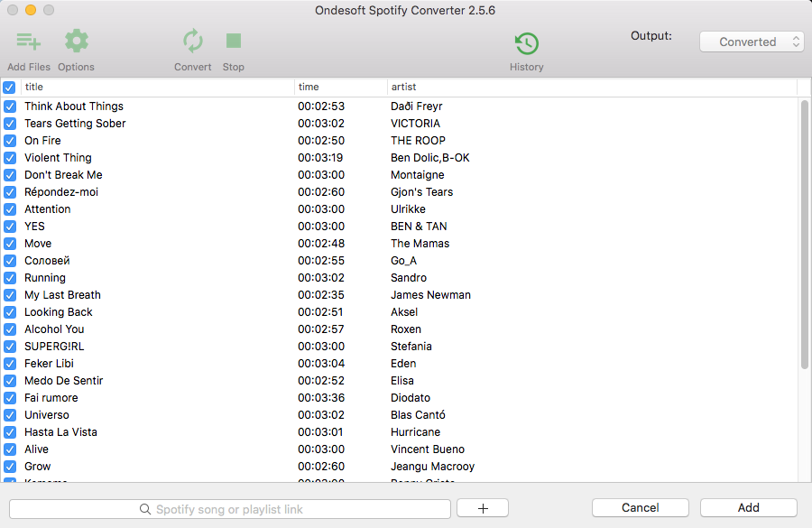Select artist VICTORIA
Viewport: 812px width, 528px height.
pos(415,124)
